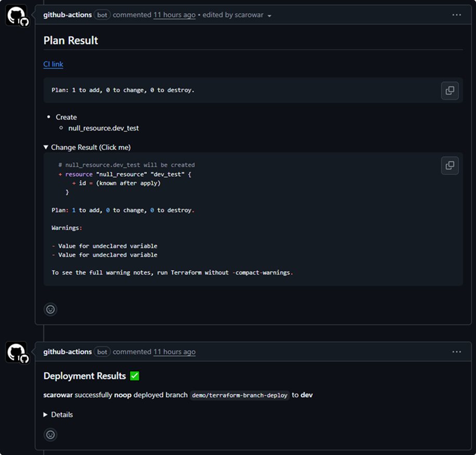Click the green checkmark beside Deployment Results
476x455 pixels.
135,376
